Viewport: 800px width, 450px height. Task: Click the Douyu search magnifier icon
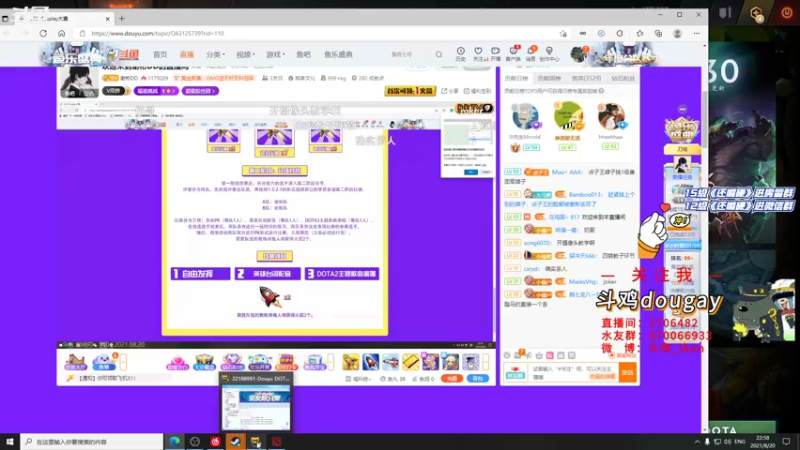[x=439, y=54]
